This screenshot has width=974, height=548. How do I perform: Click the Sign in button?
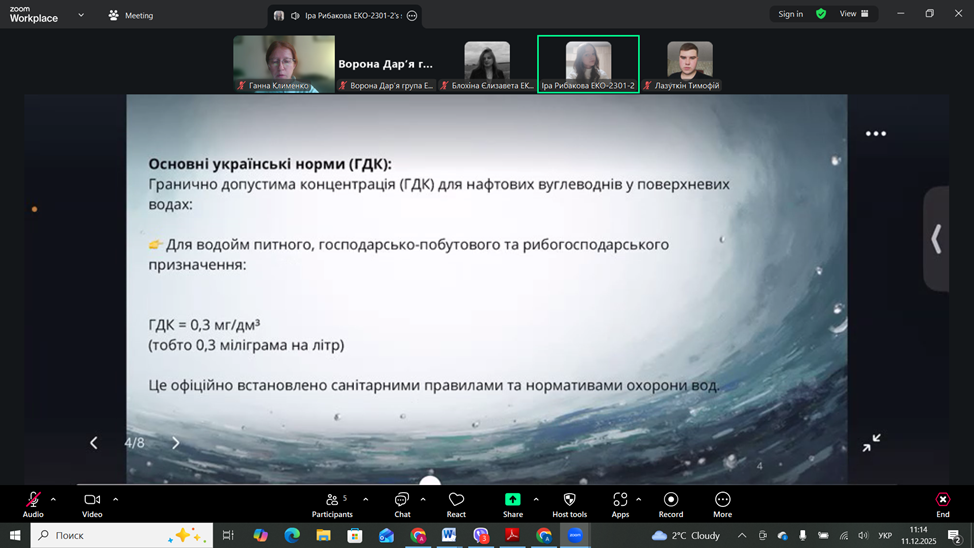(x=790, y=14)
